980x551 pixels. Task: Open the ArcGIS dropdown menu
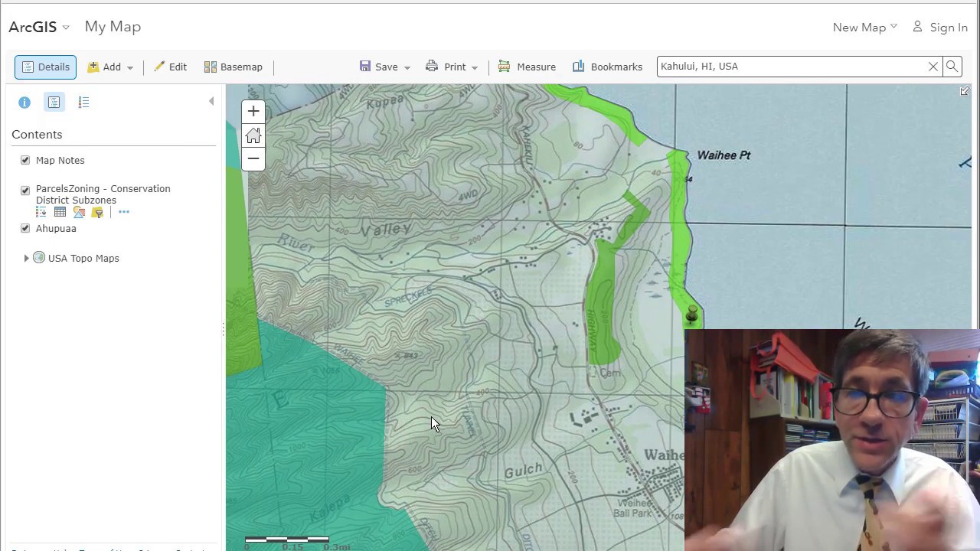(x=39, y=27)
